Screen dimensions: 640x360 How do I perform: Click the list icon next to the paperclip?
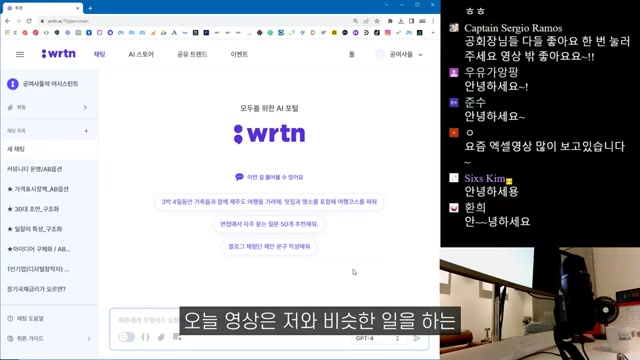(x=176, y=337)
